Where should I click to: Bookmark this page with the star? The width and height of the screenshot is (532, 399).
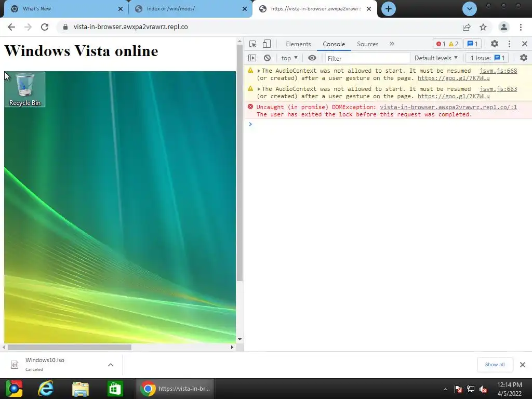(x=483, y=27)
